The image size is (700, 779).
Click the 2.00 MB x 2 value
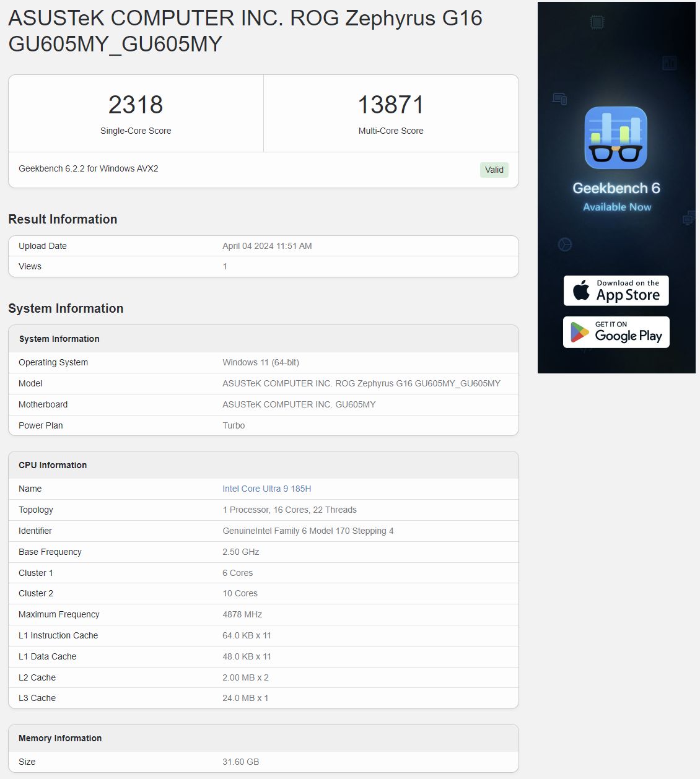[x=245, y=677]
